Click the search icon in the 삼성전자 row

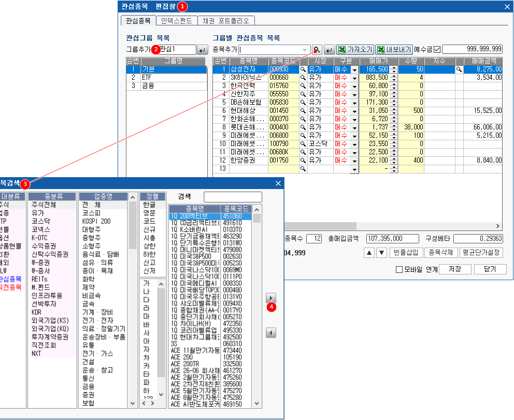click(303, 69)
